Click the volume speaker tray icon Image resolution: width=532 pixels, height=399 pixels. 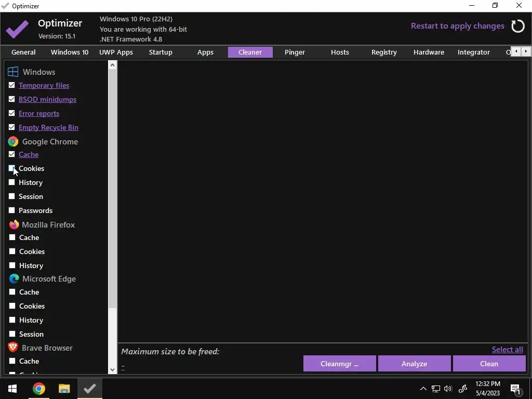click(x=448, y=389)
